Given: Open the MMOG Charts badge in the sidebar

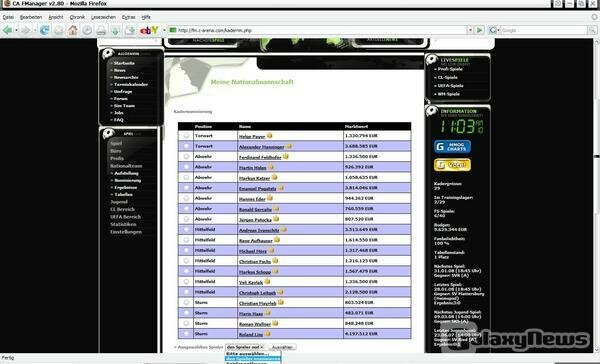Looking at the screenshot, I should point(452,147).
